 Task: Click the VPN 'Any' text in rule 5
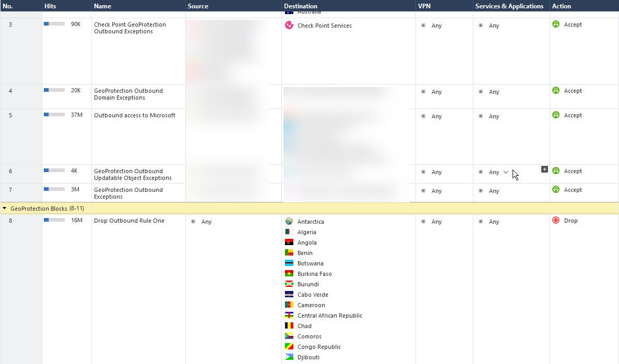(436, 116)
